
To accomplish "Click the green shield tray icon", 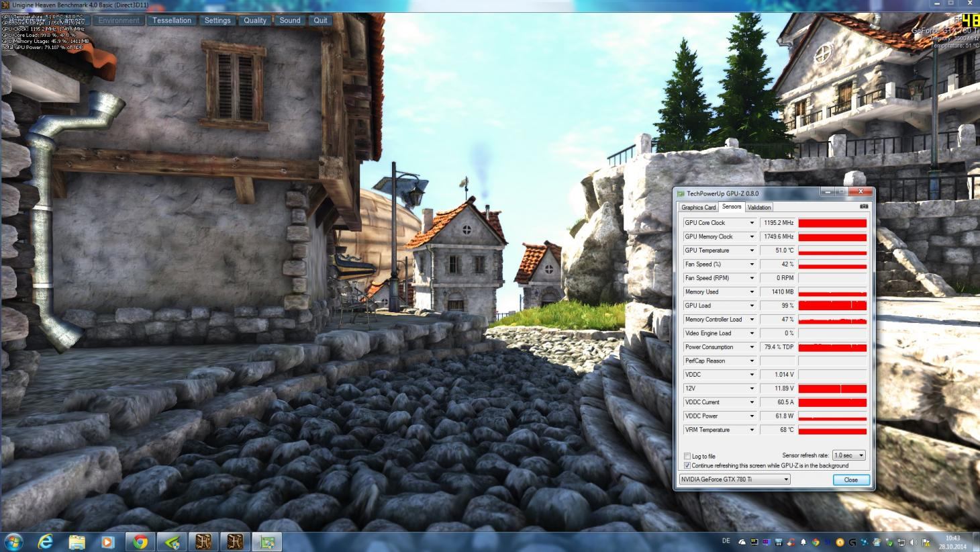I will pyautogui.click(x=889, y=542).
